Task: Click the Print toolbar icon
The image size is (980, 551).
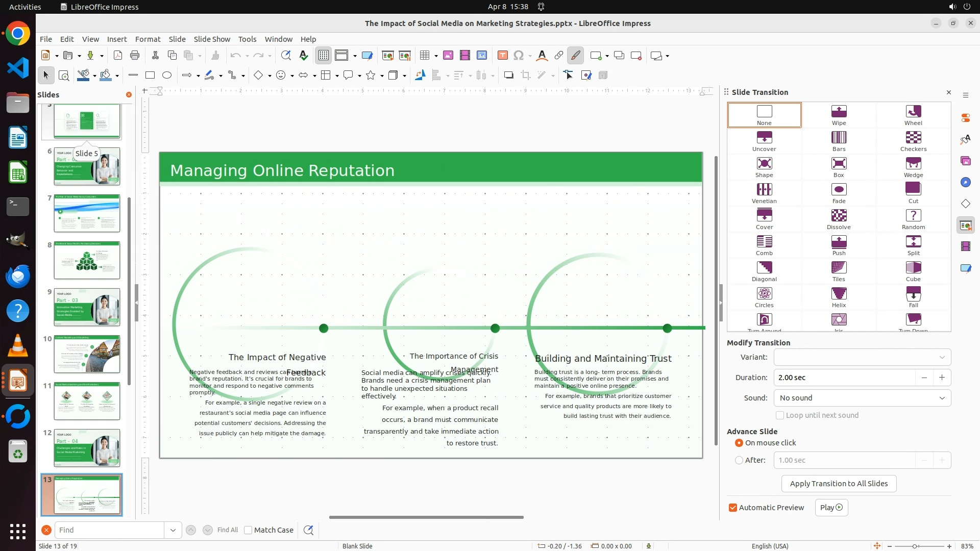Action: click(135, 56)
